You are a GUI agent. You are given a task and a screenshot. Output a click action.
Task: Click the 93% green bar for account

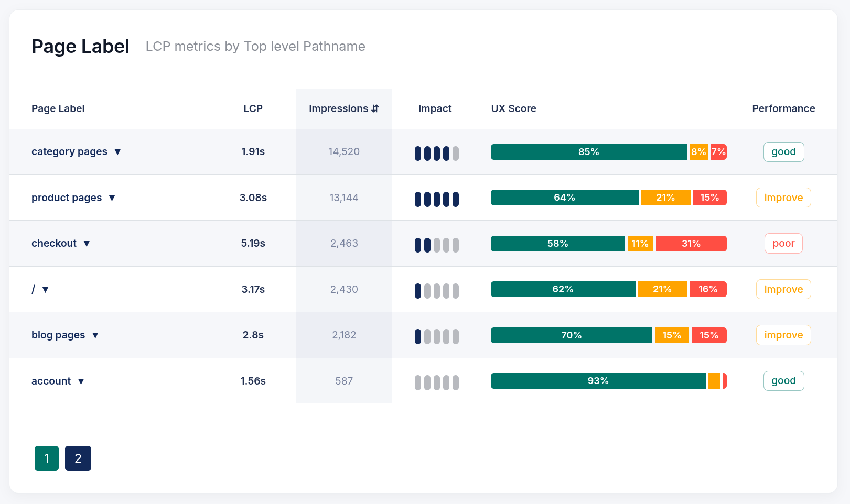(x=598, y=381)
